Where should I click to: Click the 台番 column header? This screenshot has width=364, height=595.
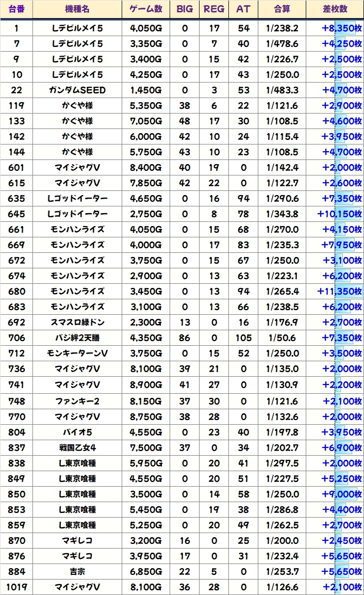[x=16, y=9]
